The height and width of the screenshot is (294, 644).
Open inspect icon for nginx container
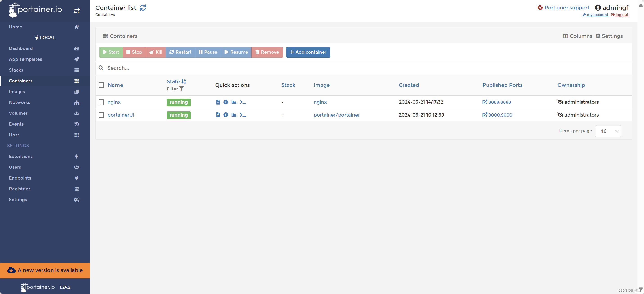[x=225, y=102]
